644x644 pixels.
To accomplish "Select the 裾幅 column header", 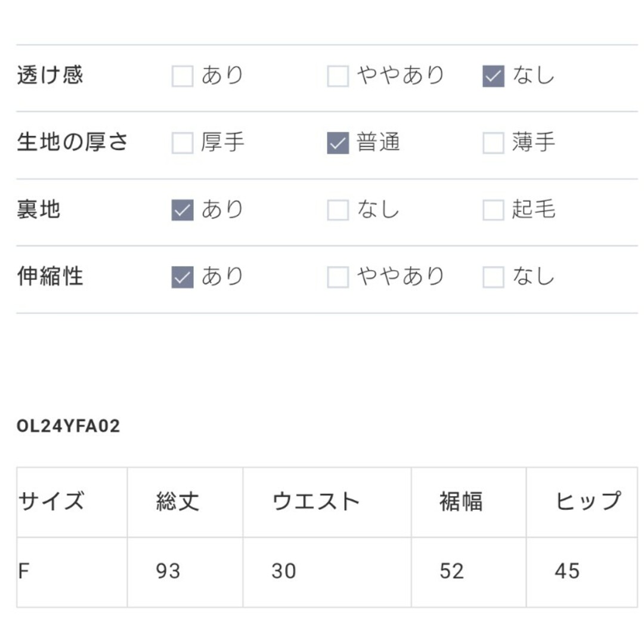I will (469, 502).
